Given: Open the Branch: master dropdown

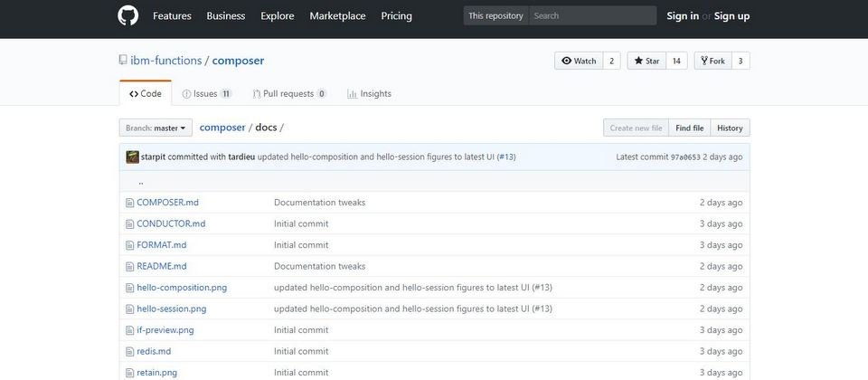Looking at the screenshot, I should [156, 128].
